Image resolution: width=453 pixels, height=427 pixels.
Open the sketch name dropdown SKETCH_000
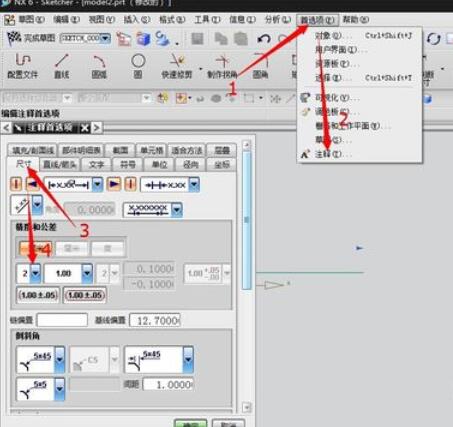pyautogui.click(x=105, y=38)
